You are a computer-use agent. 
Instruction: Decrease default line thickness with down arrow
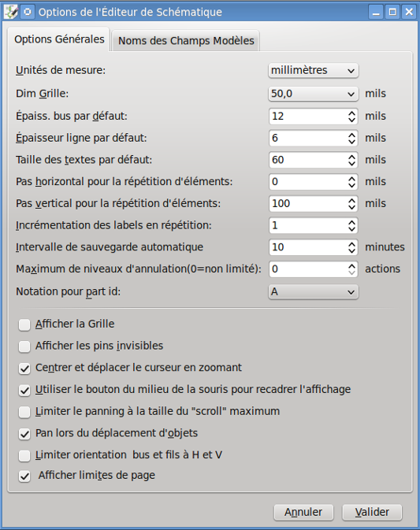pyautogui.click(x=351, y=142)
